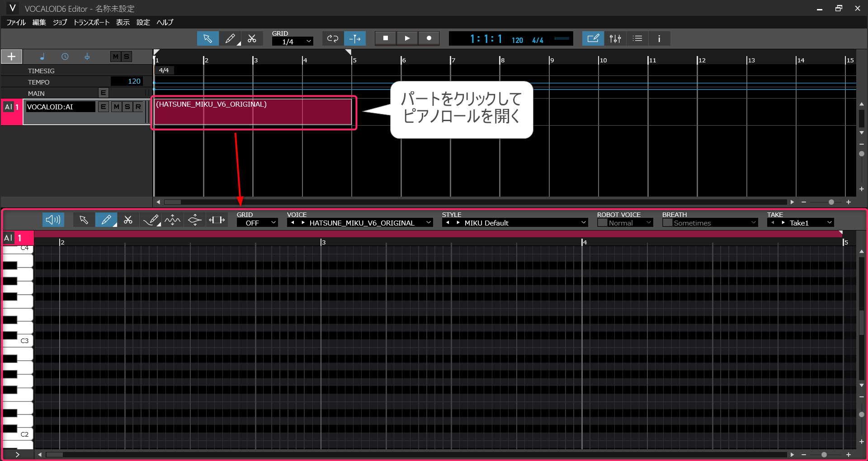Toggle loop playback button
This screenshot has width=868, height=461.
click(x=333, y=38)
